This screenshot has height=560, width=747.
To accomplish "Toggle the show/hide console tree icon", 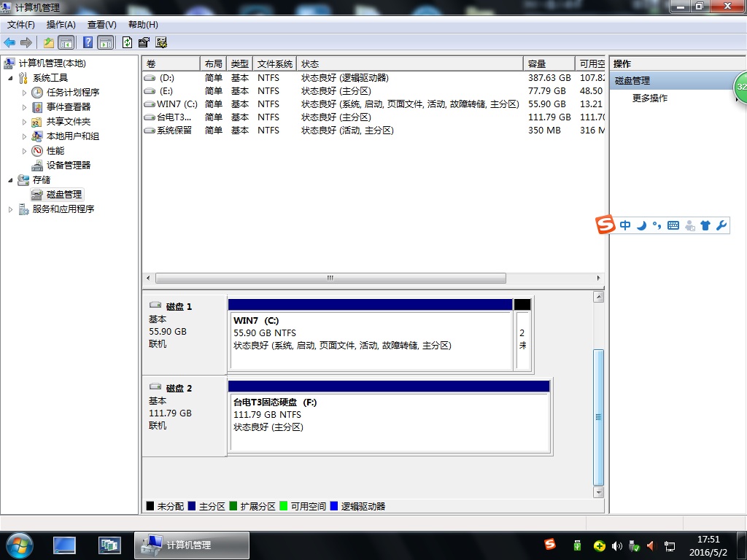I will tap(66, 42).
